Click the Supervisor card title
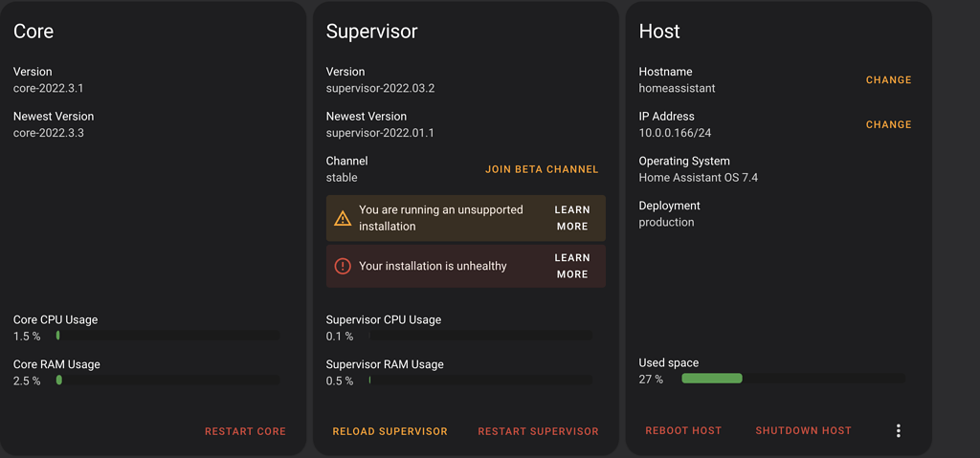The image size is (980, 458). (371, 32)
